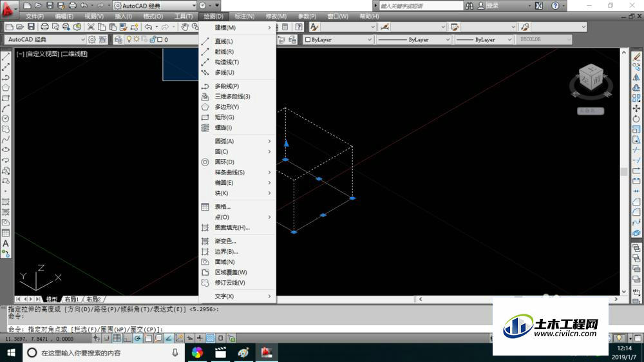Image resolution: width=644 pixels, height=362 pixels.
Task: Click Plot print icon in standard toolbar
Action: click(44, 27)
